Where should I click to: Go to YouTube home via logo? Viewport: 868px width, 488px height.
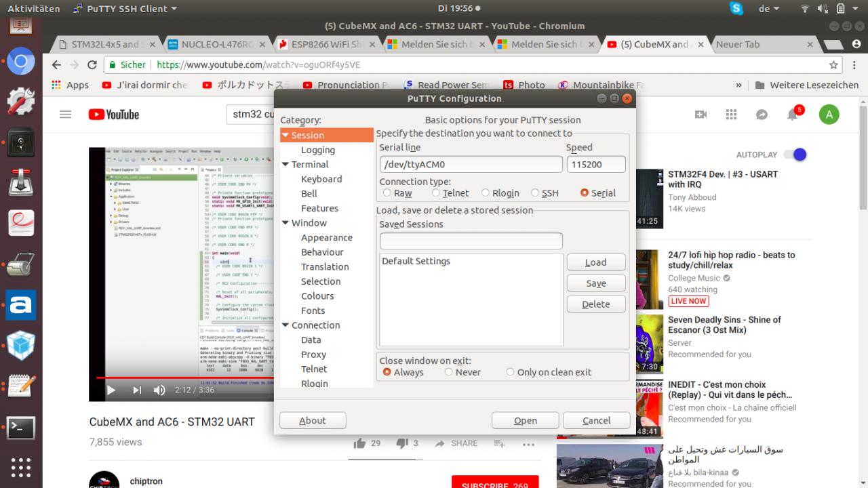pyautogui.click(x=114, y=115)
